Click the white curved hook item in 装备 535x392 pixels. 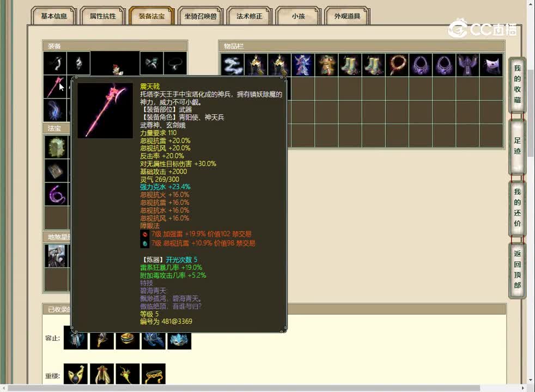tap(55, 63)
